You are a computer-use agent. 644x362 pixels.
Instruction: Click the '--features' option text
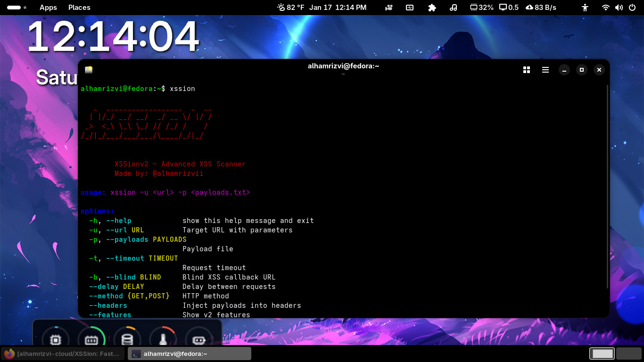click(110, 314)
